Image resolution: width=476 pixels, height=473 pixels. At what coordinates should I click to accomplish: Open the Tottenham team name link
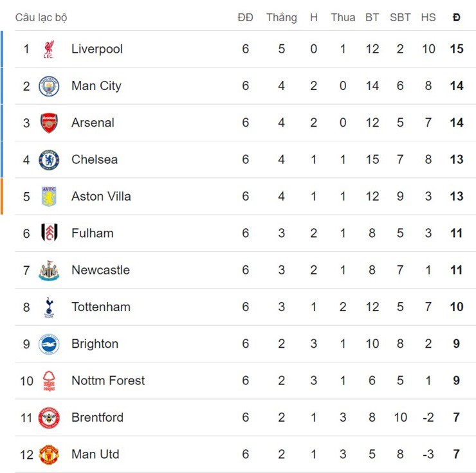[x=101, y=307]
